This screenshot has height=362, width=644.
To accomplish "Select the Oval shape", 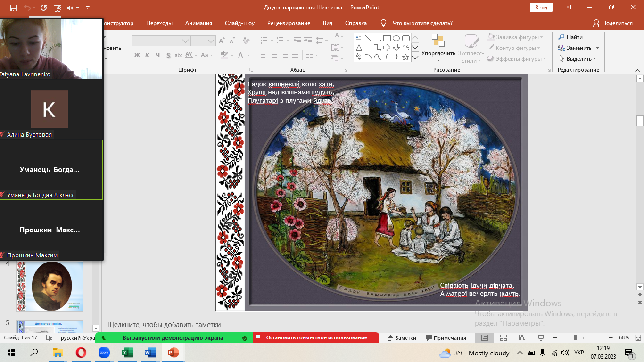I will (x=396, y=38).
